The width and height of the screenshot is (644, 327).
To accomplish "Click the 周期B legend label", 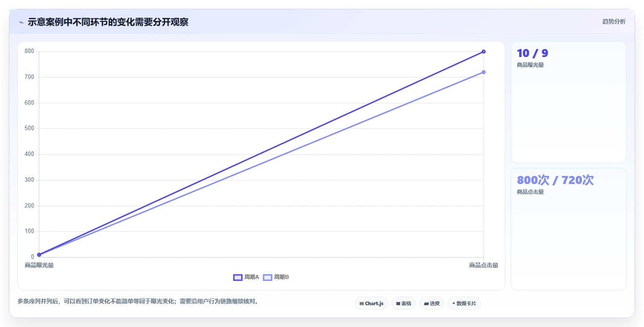I will tap(281, 277).
